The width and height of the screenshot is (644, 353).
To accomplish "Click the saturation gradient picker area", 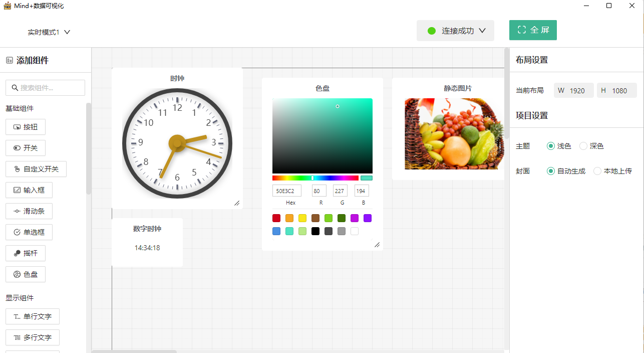I will coord(323,136).
